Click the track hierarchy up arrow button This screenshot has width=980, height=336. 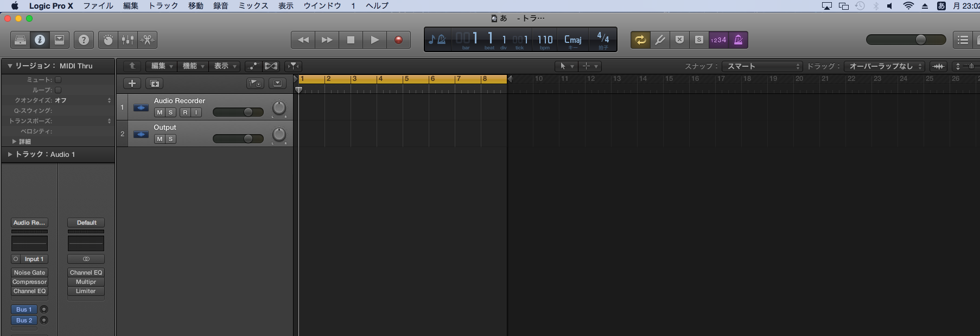pyautogui.click(x=132, y=66)
